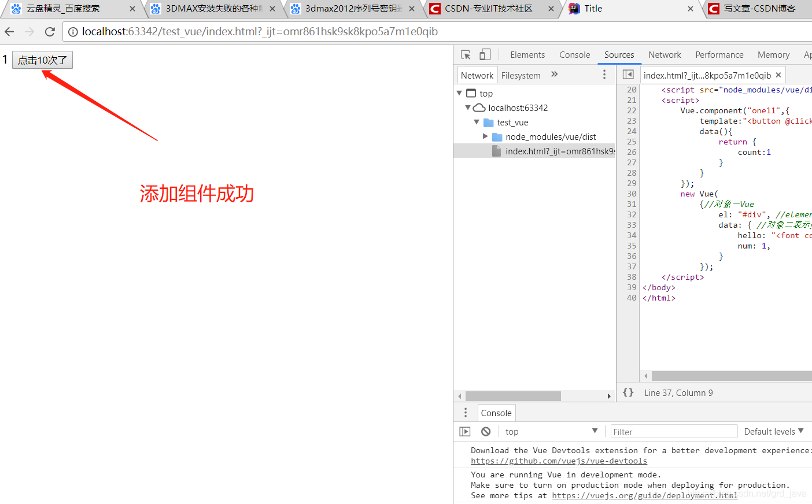The height and width of the screenshot is (504, 812).
Task: Open the Sources navigator three-dot menu
Action: coord(604,75)
